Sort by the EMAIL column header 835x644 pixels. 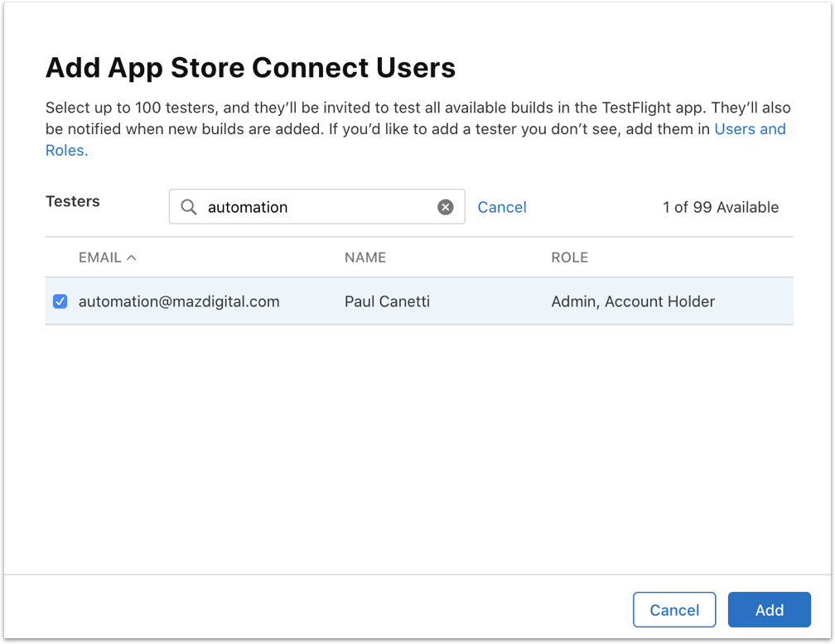(x=100, y=257)
